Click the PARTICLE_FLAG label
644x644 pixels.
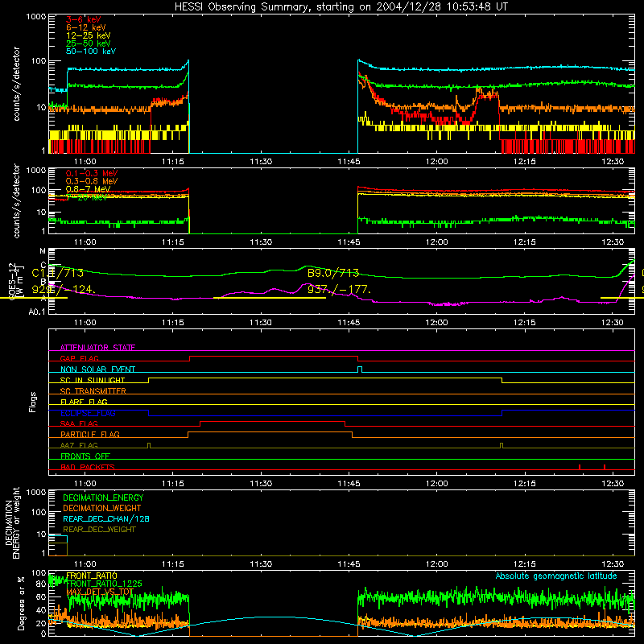pos(90,435)
